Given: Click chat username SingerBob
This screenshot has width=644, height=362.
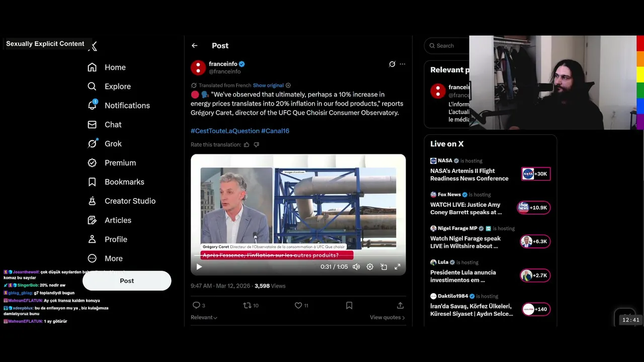Looking at the screenshot, I should point(28,285).
